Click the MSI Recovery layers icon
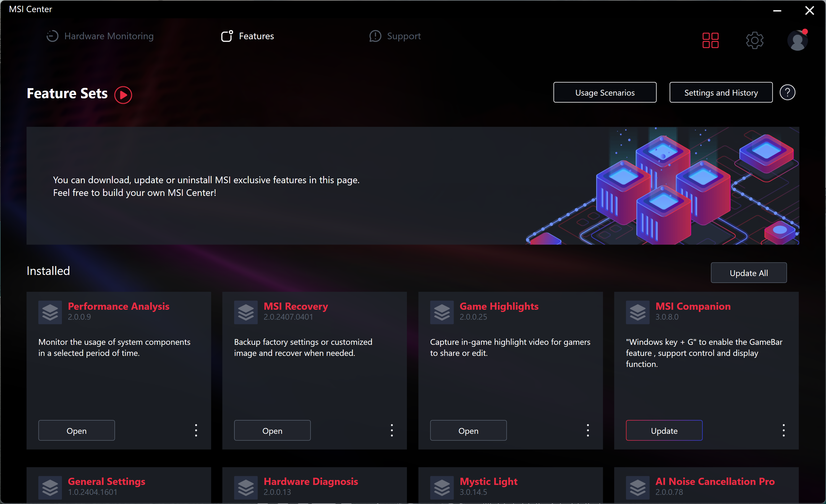Viewport: 826px width, 504px height. 246,312
